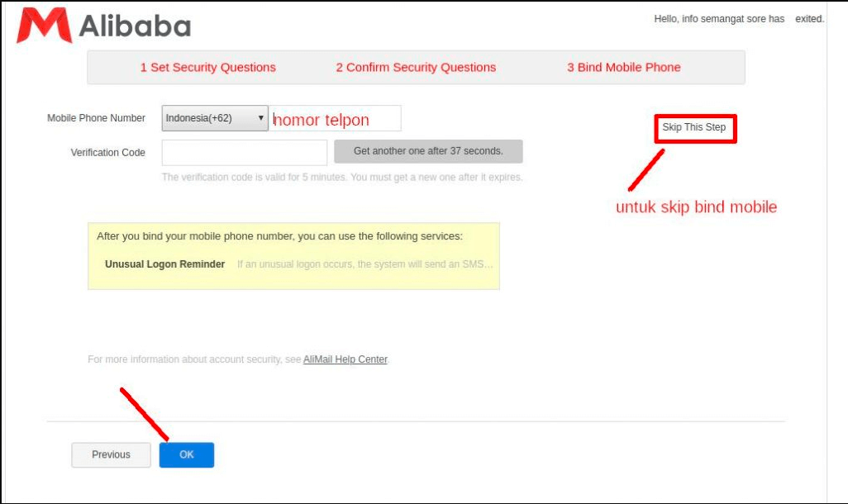
Task: Switch to the '2 Confirm Security Questions' step
Action: point(417,68)
